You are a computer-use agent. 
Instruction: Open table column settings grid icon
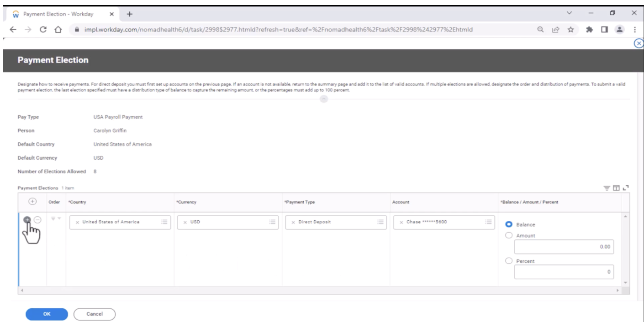[x=616, y=188]
